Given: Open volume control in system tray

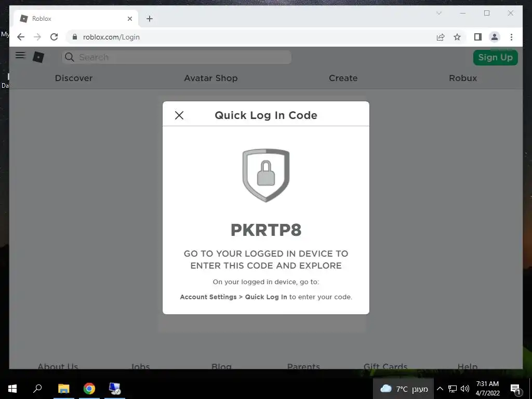Looking at the screenshot, I should [x=465, y=389].
